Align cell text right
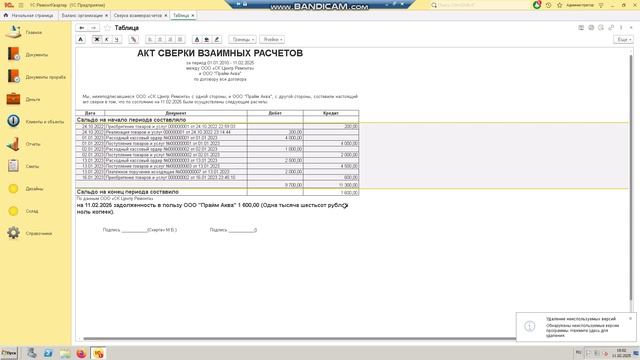640x360 pixels. click(170, 40)
